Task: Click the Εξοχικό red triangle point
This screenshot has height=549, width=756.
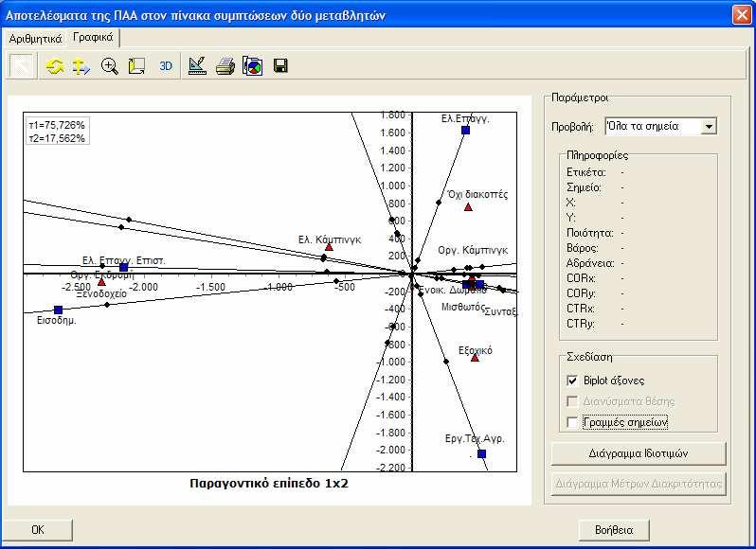Action: 475,358
